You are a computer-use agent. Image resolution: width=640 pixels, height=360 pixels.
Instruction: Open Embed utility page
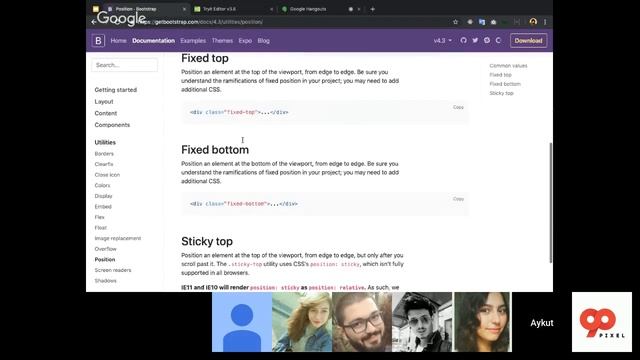coord(103,207)
